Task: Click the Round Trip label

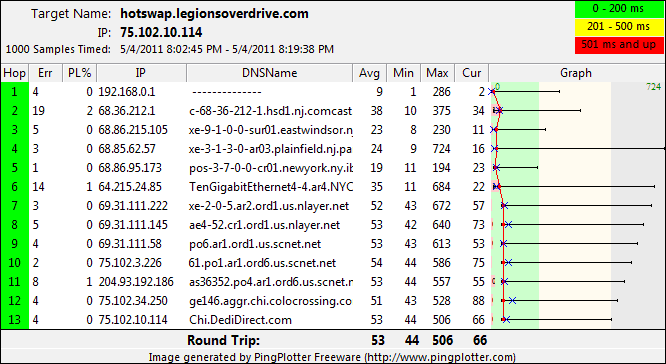Action: 223,340
